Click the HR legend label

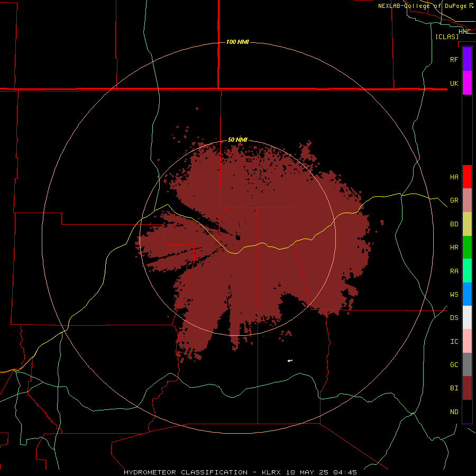(x=454, y=248)
